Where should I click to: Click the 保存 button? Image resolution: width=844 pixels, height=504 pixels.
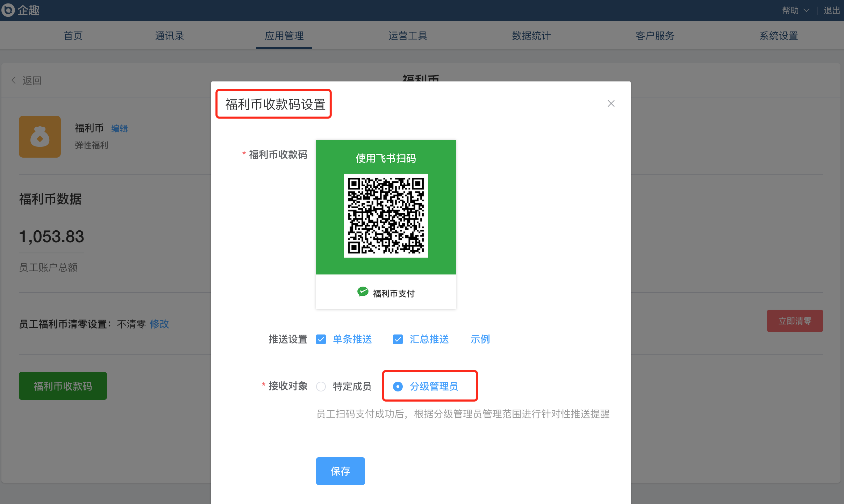click(340, 471)
